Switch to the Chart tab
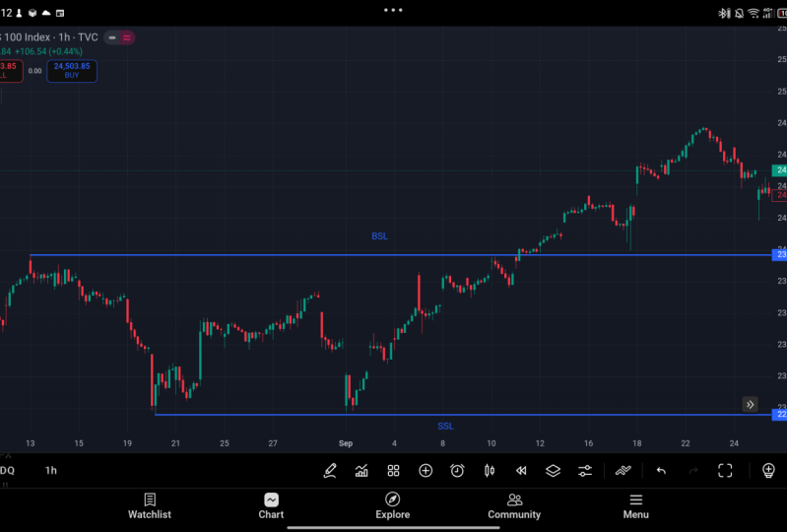The image size is (787, 532). [x=271, y=506]
